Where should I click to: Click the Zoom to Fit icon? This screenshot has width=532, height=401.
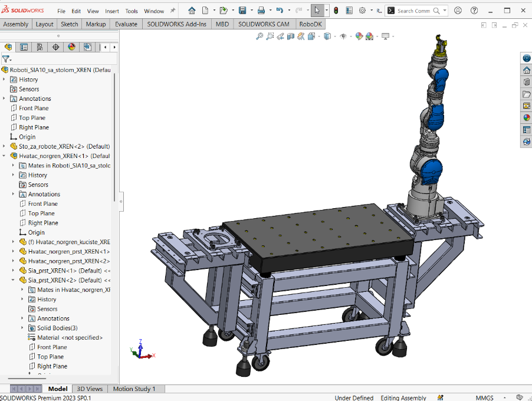pyautogui.click(x=260, y=37)
